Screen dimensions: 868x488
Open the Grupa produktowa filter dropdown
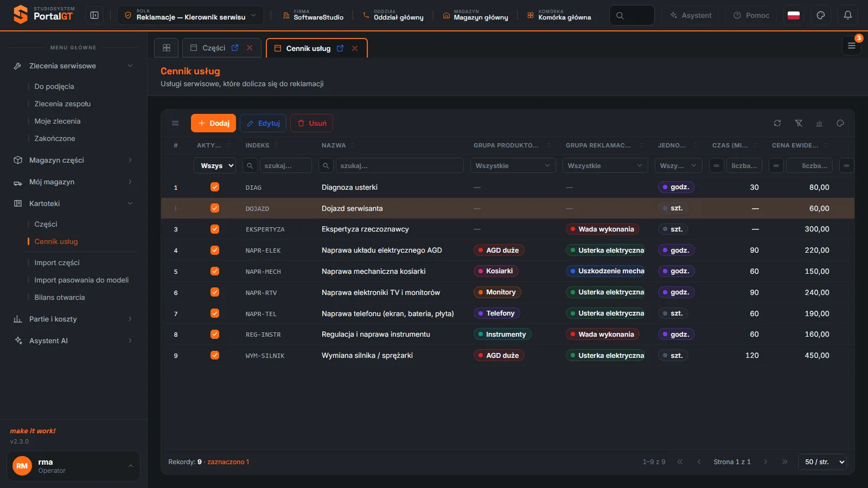pos(513,165)
